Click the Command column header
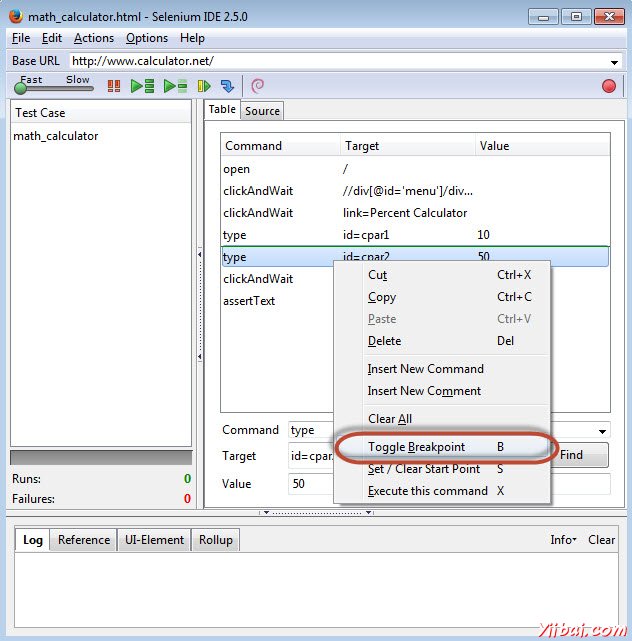Viewport: 632px width, 641px height. coord(280,146)
